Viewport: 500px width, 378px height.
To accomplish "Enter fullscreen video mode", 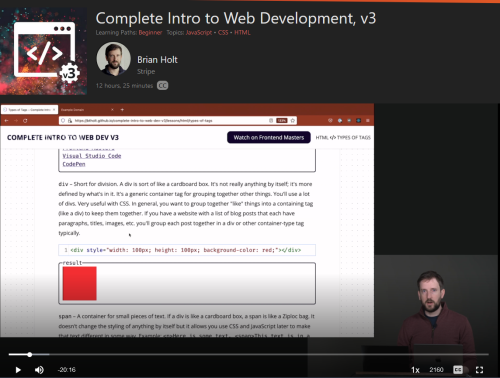I will point(479,370).
